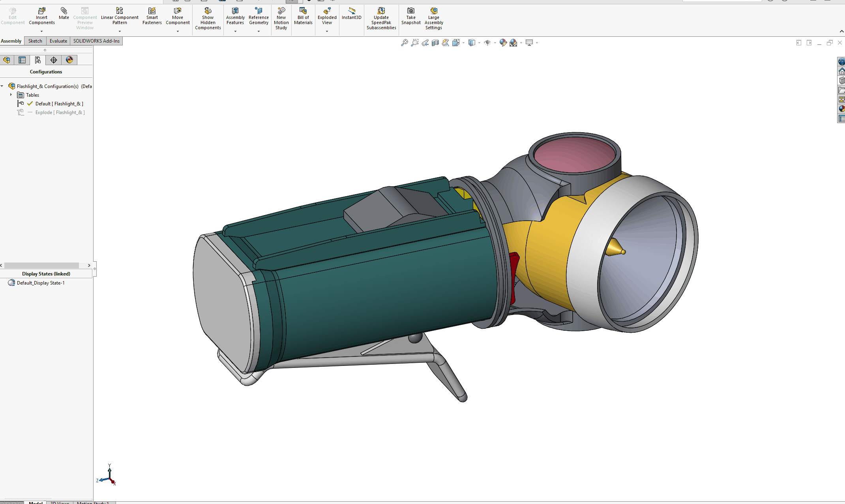Expand the Tables folder

tap(11, 95)
